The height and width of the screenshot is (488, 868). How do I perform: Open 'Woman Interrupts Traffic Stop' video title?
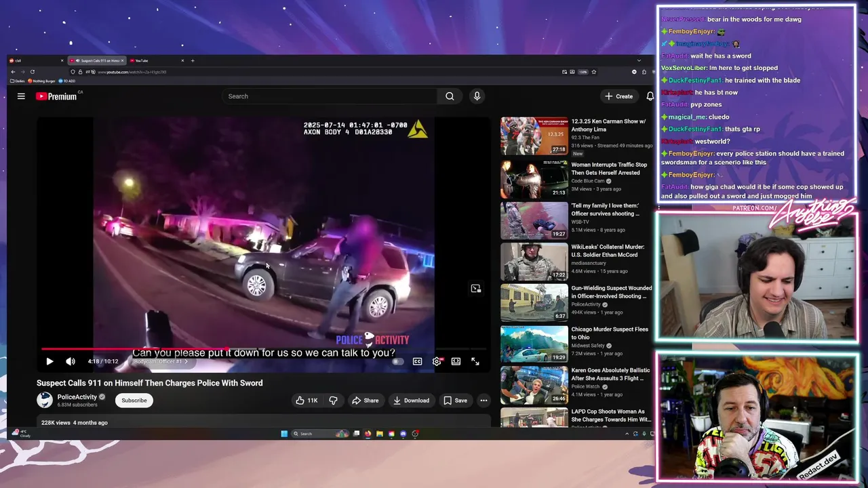[609, 169]
